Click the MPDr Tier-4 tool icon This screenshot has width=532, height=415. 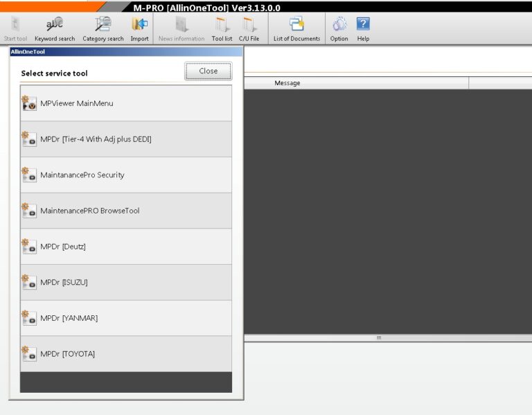(x=29, y=139)
